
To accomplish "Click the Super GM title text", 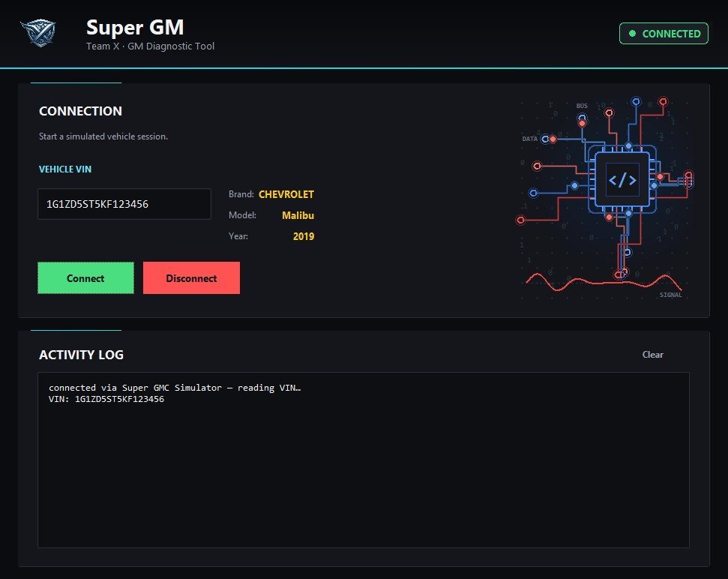I will [x=135, y=28].
